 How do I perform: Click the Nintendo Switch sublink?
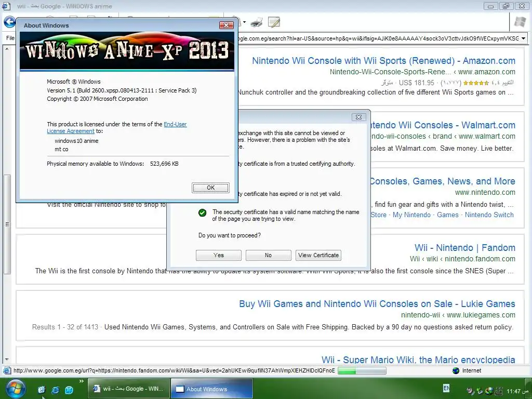tap(489, 215)
